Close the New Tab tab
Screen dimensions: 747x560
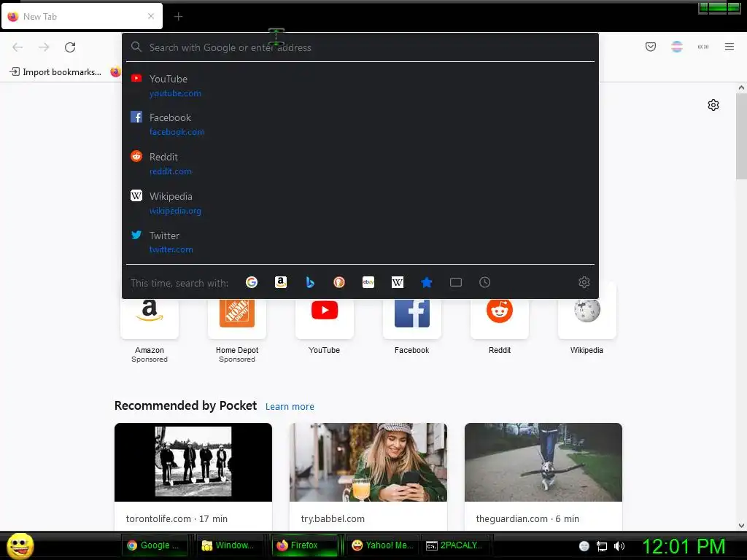[151, 16]
